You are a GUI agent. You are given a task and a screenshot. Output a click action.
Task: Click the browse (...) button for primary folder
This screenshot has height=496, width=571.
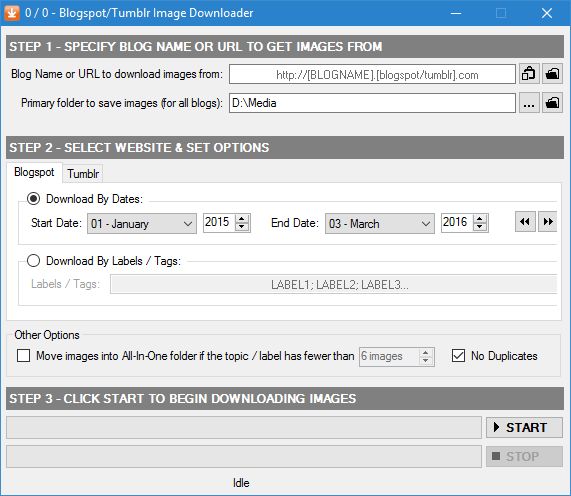pyautogui.click(x=529, y=103)
